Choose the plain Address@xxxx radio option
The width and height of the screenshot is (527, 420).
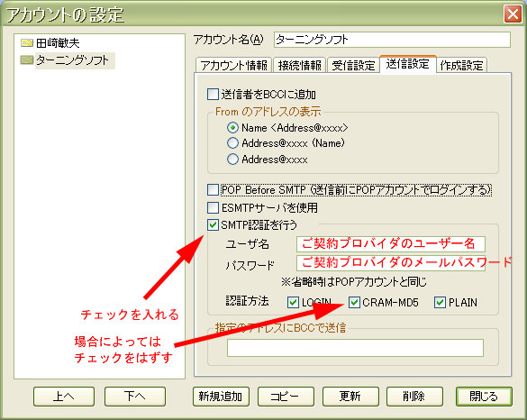point(232,159)
